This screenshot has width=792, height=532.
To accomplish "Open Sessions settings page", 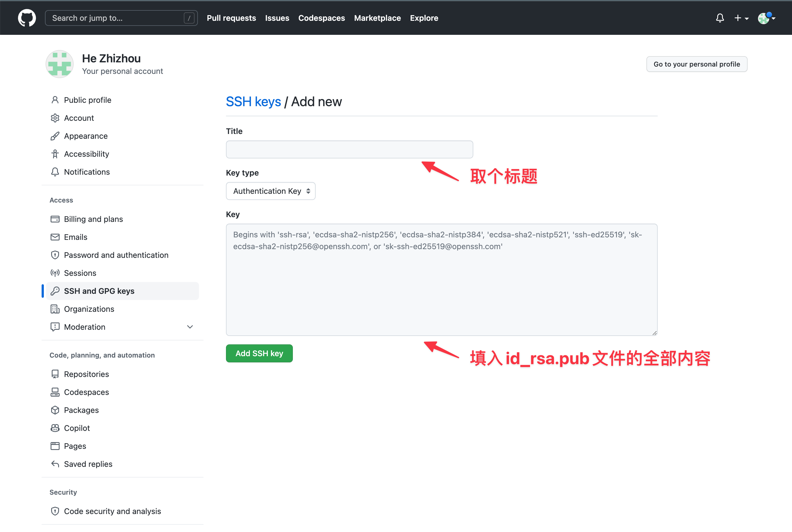I will 123,273.
